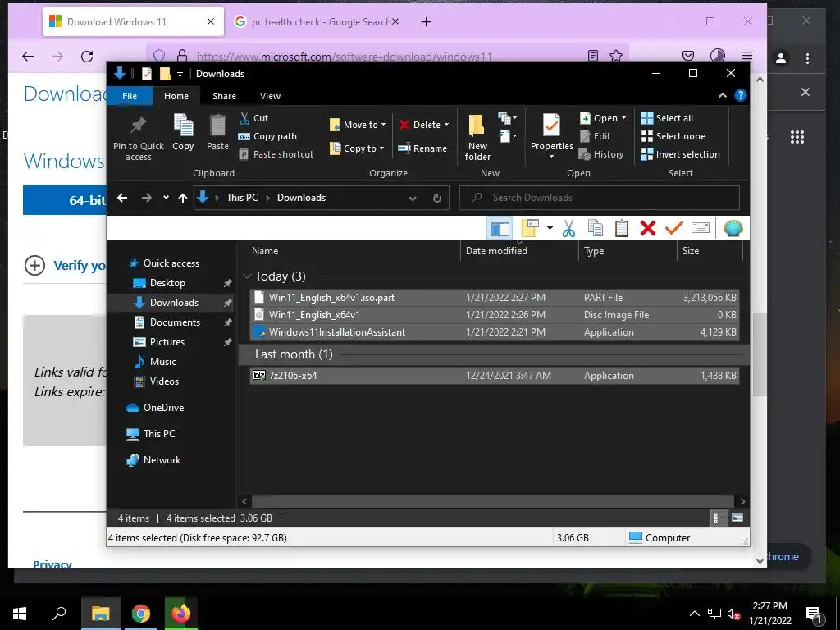This screenshot has height=630, width=840.
Task: Click Paste shortcut in the ribbon
Action: (x=276, y=154)
